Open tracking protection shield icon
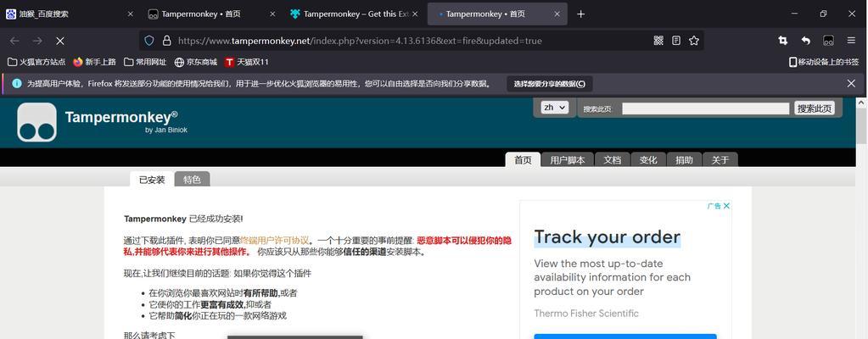The height and width of the screenshot is (339, 868). click(149, 41)
